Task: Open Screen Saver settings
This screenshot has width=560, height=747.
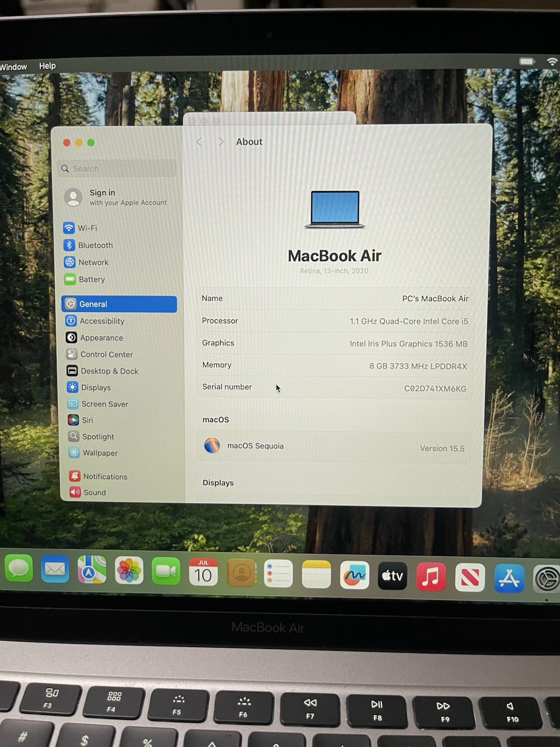Action: (98, 404)
